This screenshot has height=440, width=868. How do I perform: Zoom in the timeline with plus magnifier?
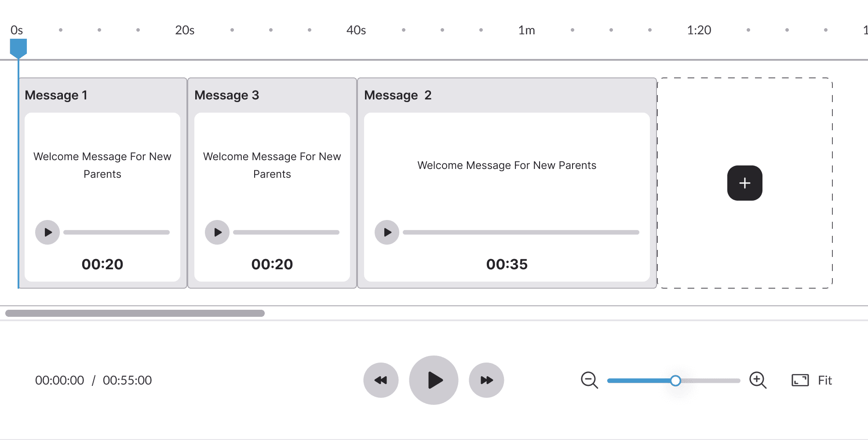(x=758, y=380)
